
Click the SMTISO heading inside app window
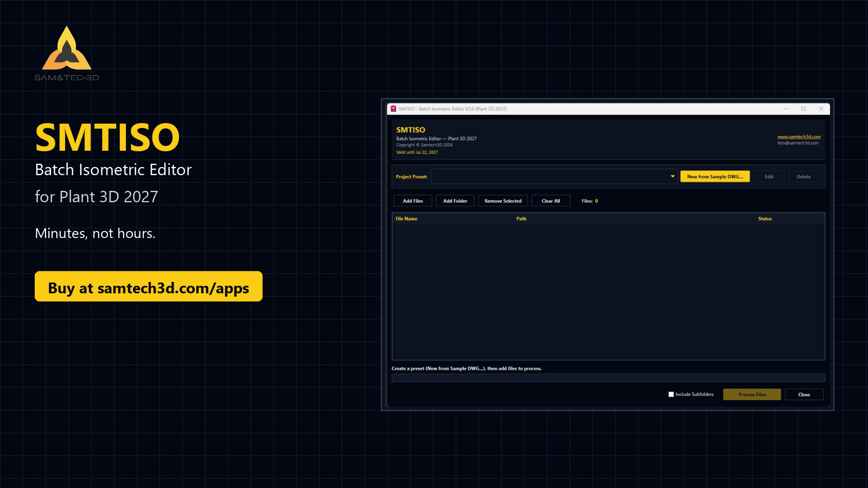tap(411, 130)
